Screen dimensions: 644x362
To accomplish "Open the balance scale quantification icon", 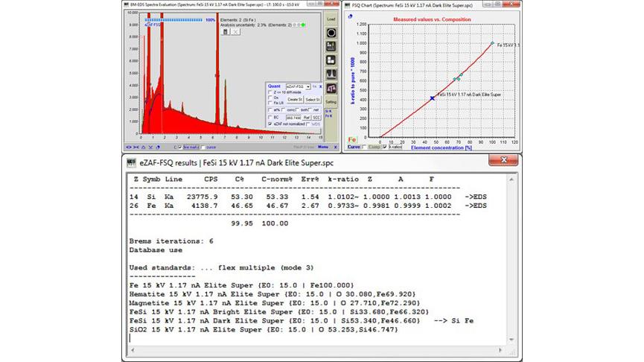I will [x=331, y=89].
